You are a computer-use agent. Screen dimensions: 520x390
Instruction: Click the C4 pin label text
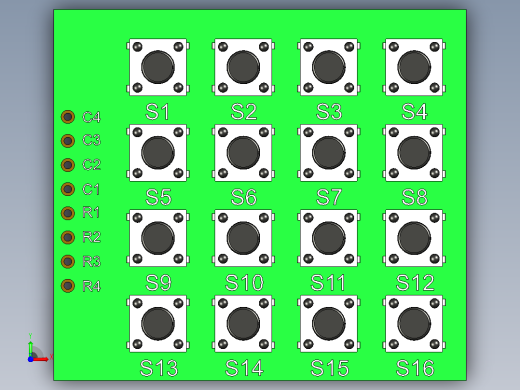[x=91, y=117]
